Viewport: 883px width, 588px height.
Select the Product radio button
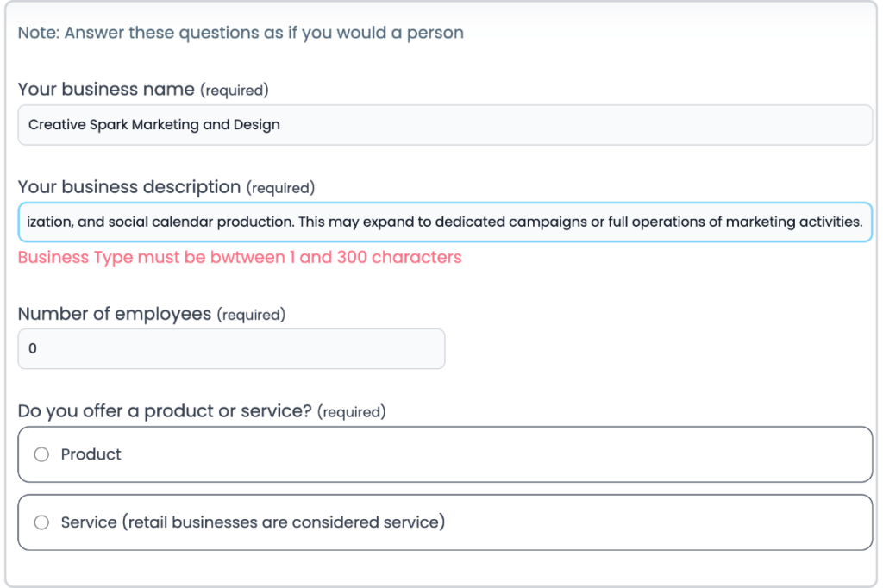41,454
